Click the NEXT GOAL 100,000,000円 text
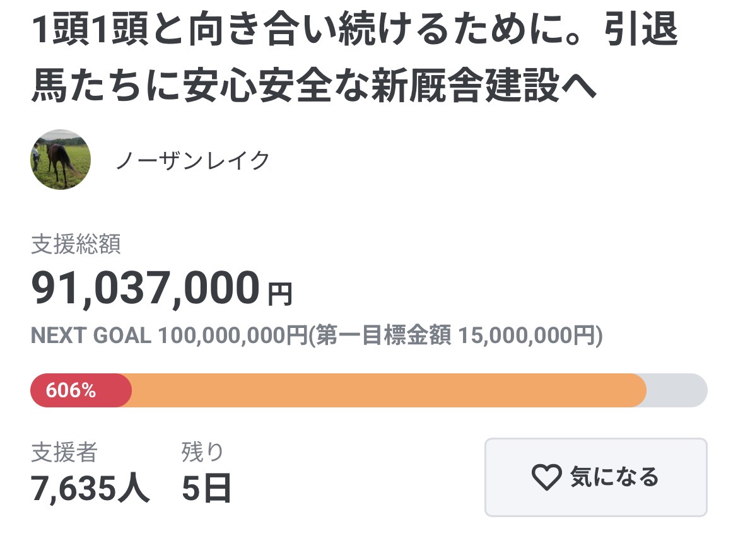This screenshot has width=738, height=560. coord(168,336)
